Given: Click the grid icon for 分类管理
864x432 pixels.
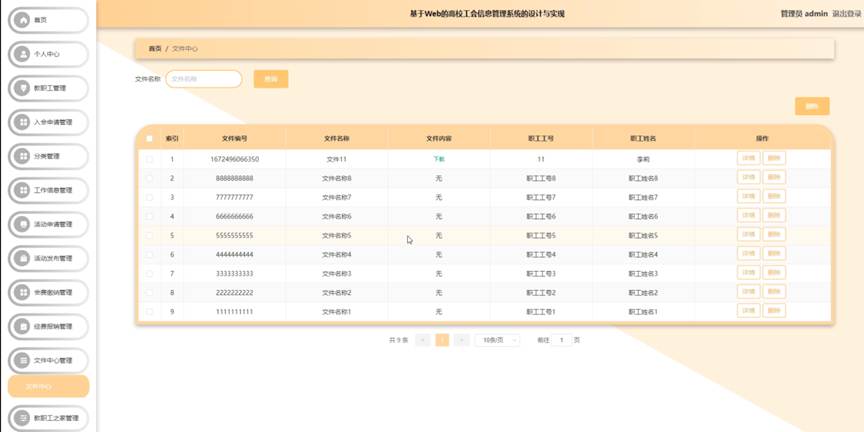Looking at the screenshot, I should [x=22, y=156].
